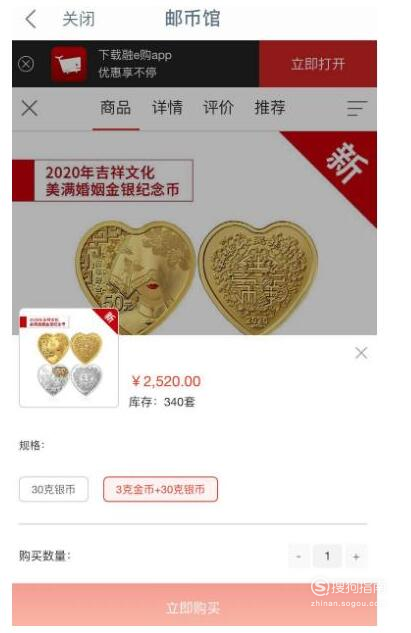Open the 推荐 tab
This screenshot has height=633, width=411.
tap(270, 108)
